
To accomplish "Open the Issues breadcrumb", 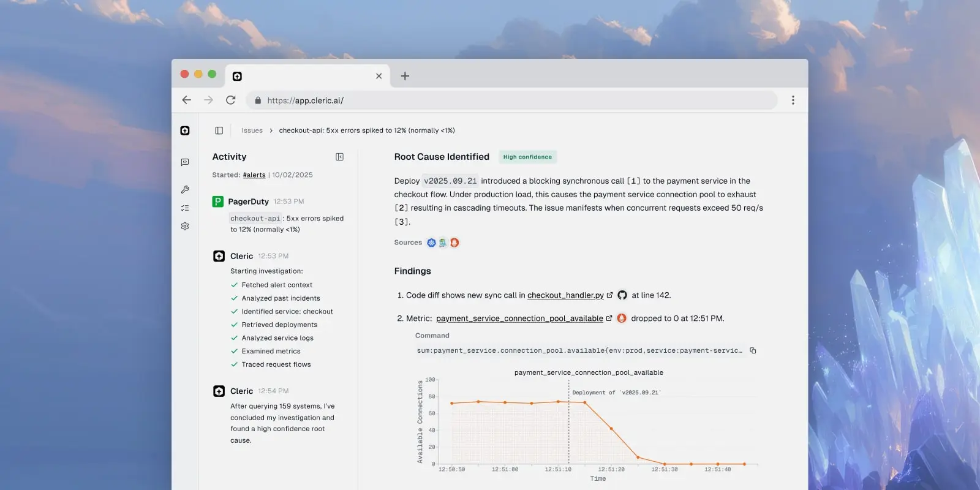I will coord(252,130).
